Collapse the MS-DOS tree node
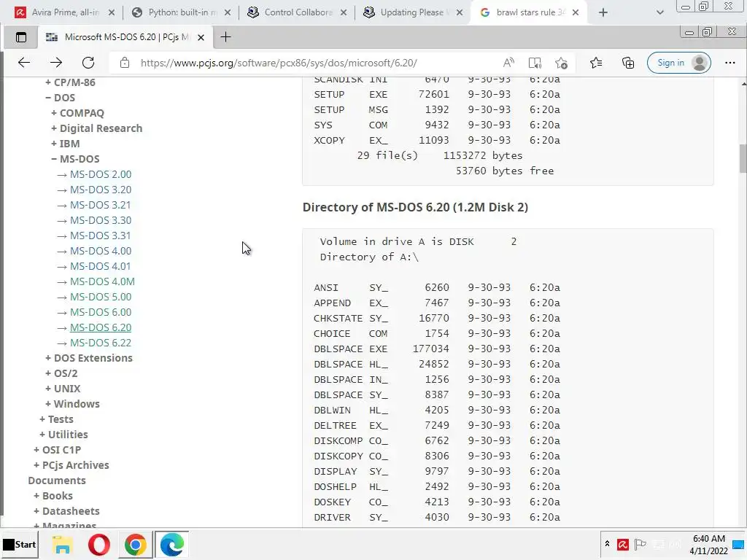This screenshot has height=560, width=747. 75,158
